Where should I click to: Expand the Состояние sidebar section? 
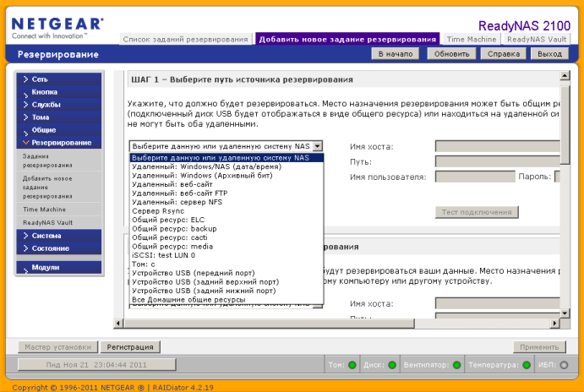pyautogui.click(x=59, y=248)
